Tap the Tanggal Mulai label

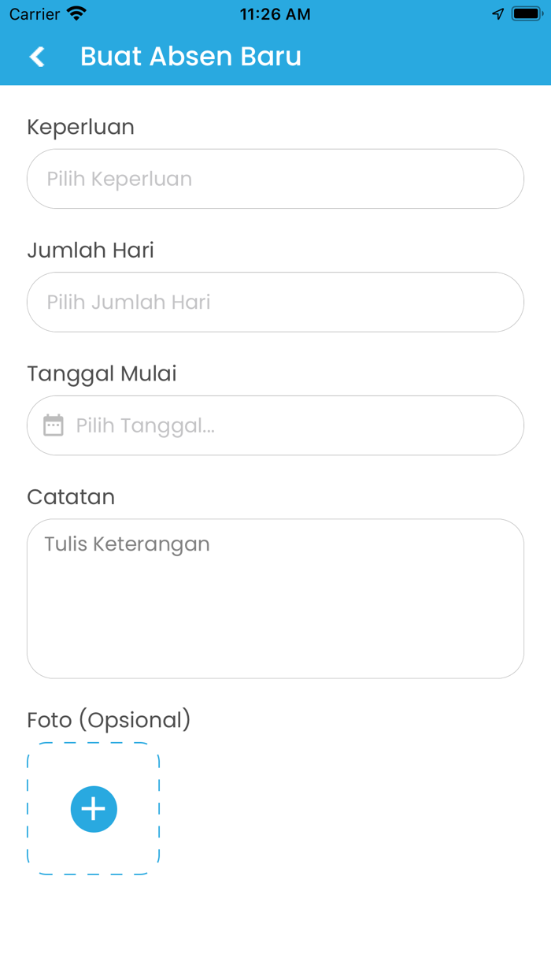coord(102,373)
